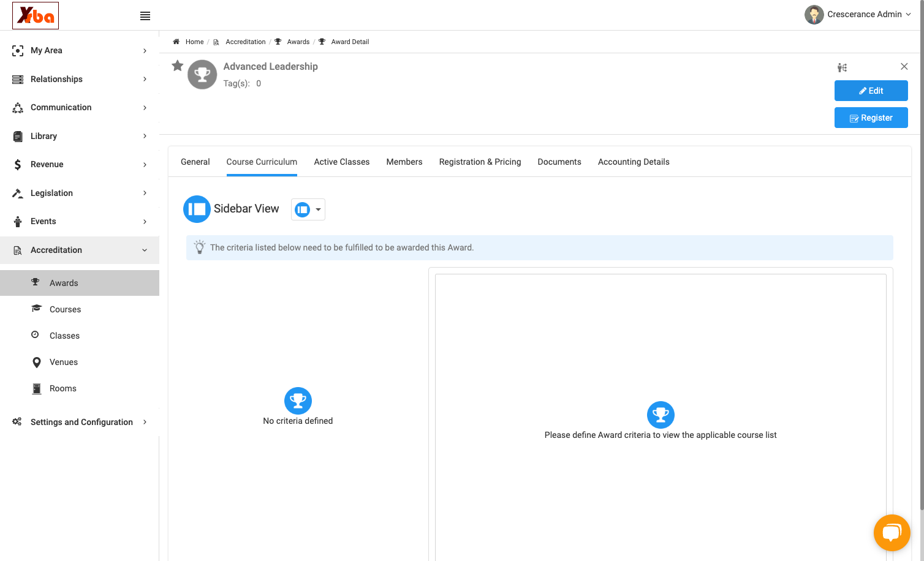Screen dimensions: 924x561
Task: Toggle the hamburger menu icon
Action: (x=145, y=16)
